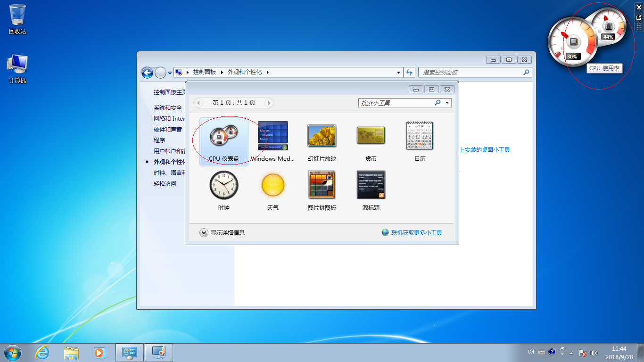Click the large CPU usage gauge showing 30%
The height and width of the screenshot is (362, 644).
coord(572,42)
